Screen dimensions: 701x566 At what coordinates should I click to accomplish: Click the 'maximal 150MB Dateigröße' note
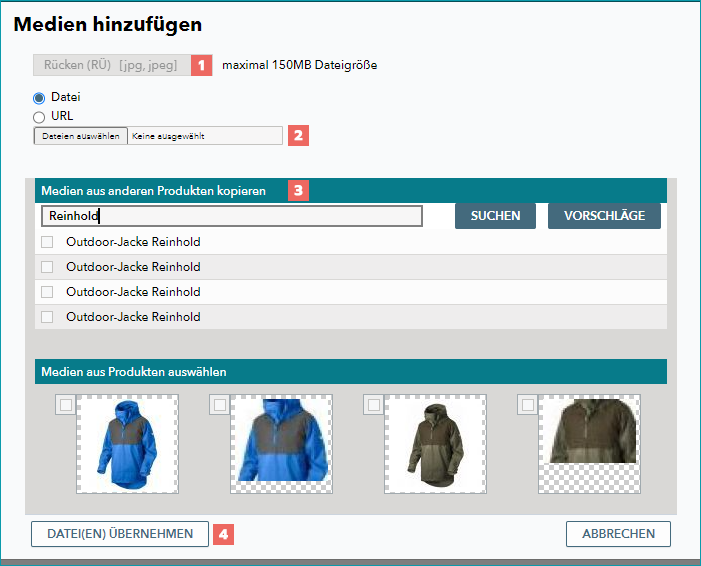tap(300, 65)
